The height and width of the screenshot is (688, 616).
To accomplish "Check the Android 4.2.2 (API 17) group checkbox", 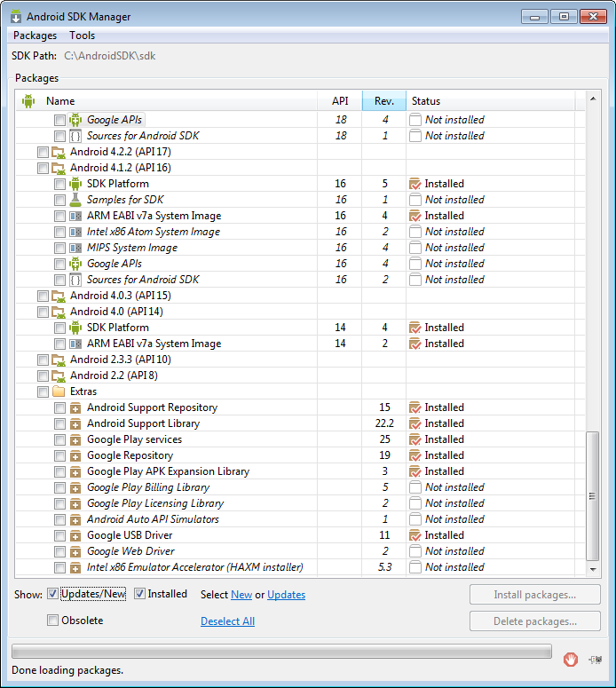I will click(43, 153).
